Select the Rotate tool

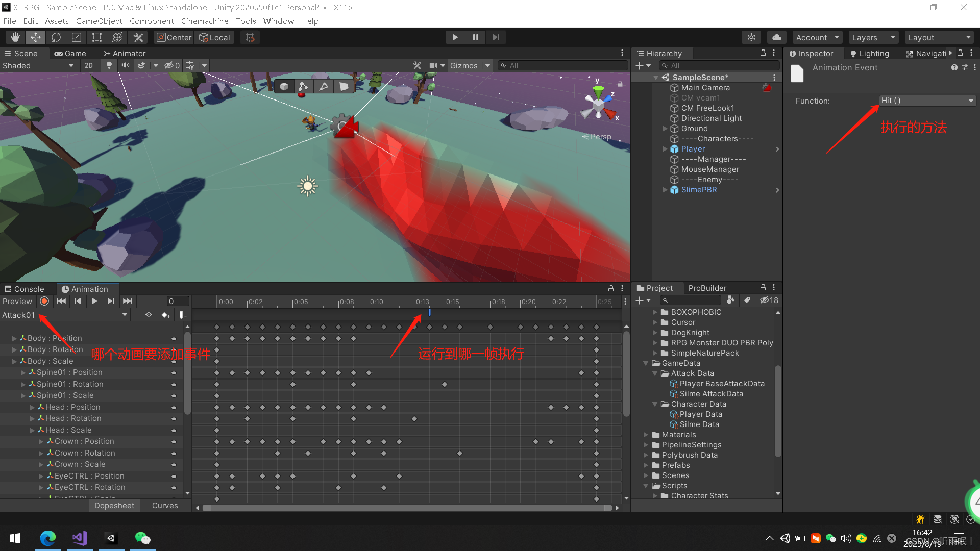point(56,37)
